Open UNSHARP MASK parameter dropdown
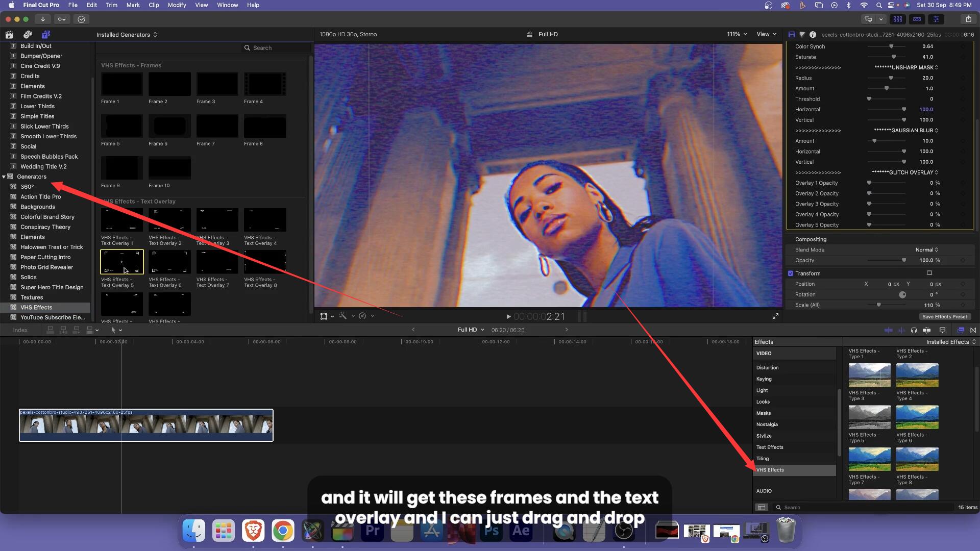The height and width of the screenshot is (551, 980). [x=906, y=67]
